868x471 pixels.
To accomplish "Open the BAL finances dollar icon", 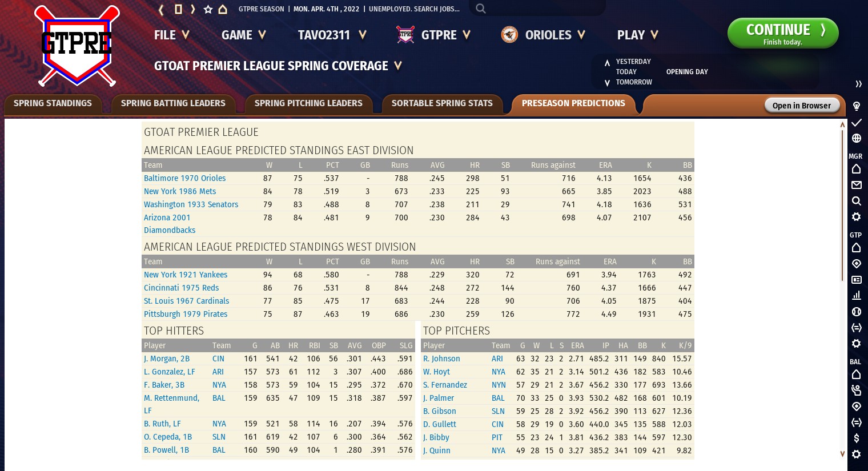I will pos(856,438).
